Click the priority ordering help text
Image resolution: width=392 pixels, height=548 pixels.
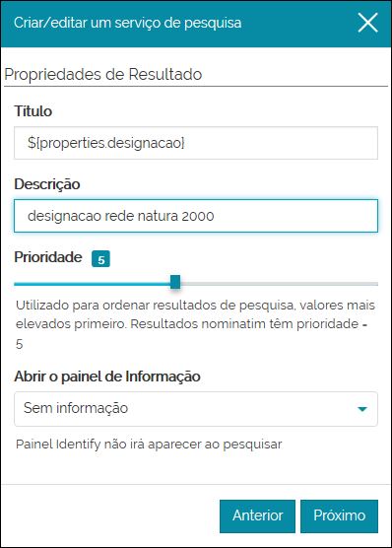[195, 324]
